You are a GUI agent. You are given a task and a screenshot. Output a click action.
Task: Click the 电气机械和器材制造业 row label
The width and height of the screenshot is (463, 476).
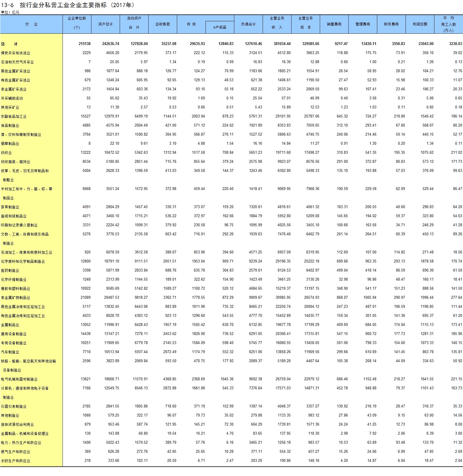point(19,379)
